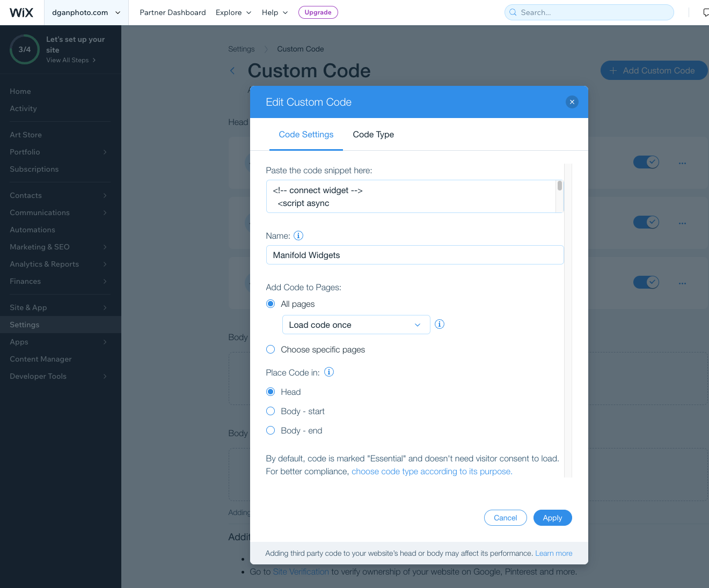Click the Name input field with Manifold Widgets
The width and height of the screenshot is (709, 588).
pyautogui.click(x=415, y=255)
